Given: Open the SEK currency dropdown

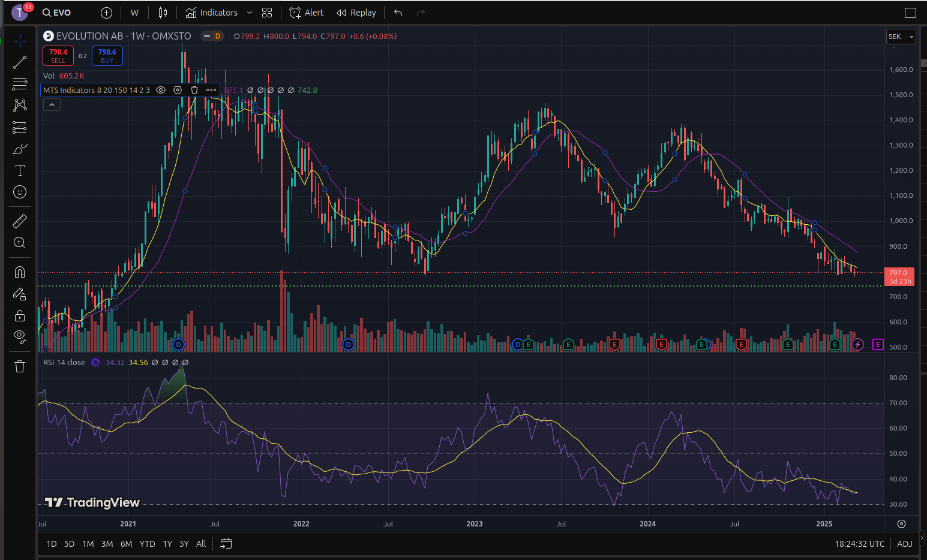Looking at the screenshot, I should pyautogui.click(x=901, y=37).
